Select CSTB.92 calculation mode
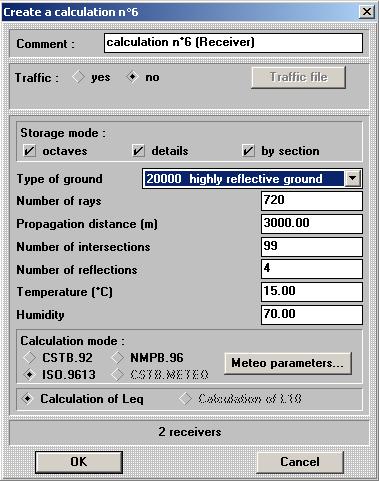The width and height of the screenshot is (379, 481). pos(29,358)
